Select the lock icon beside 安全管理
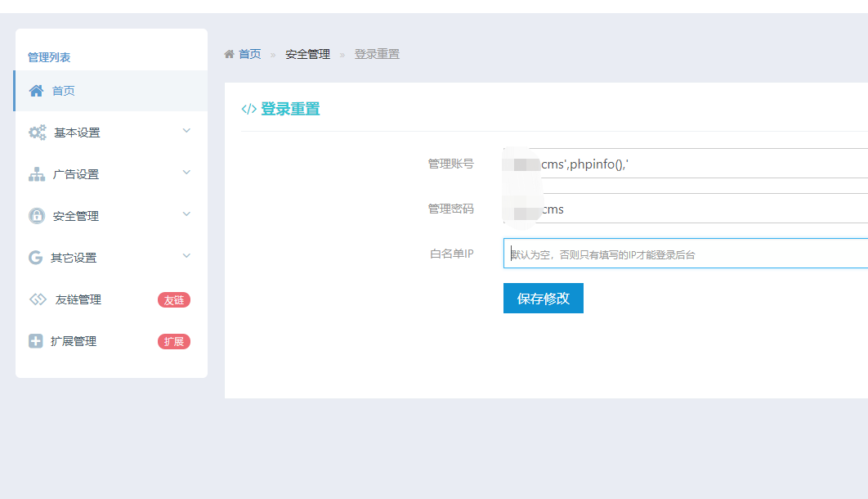 tap(36, 216)
